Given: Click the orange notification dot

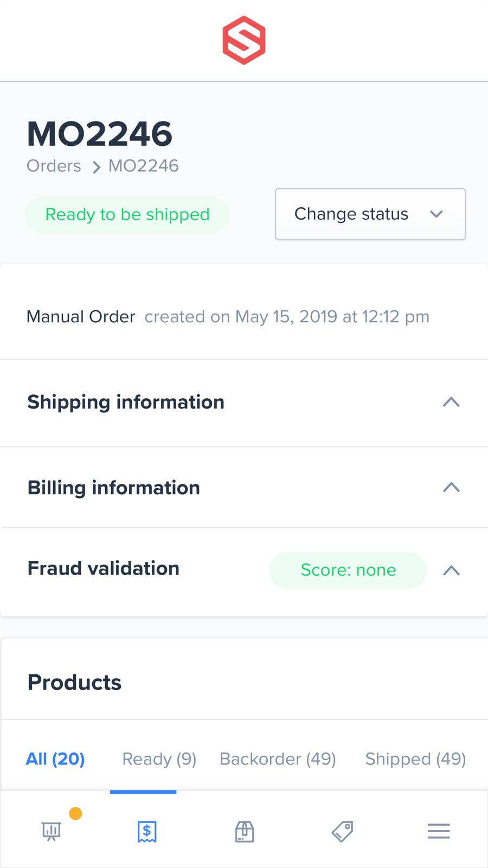Looking at the screenshot, I should point(76,813).
